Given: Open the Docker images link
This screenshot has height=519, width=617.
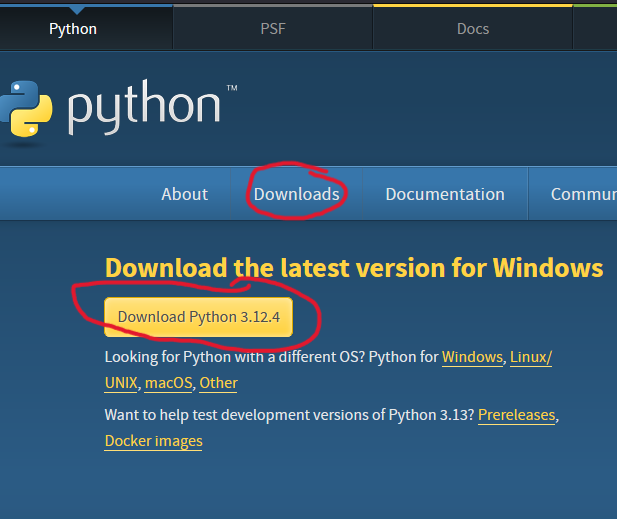Looking at the screenshot, I should [153, 441].
